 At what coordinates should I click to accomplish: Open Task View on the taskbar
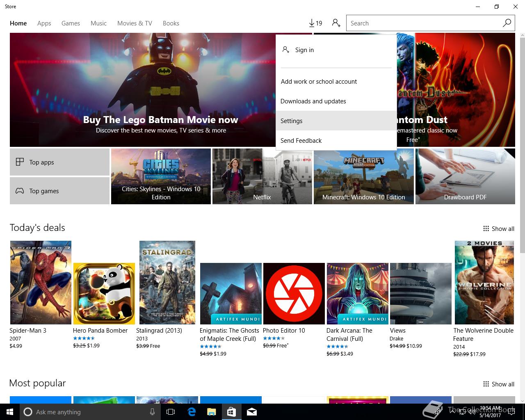click(171, 412)
